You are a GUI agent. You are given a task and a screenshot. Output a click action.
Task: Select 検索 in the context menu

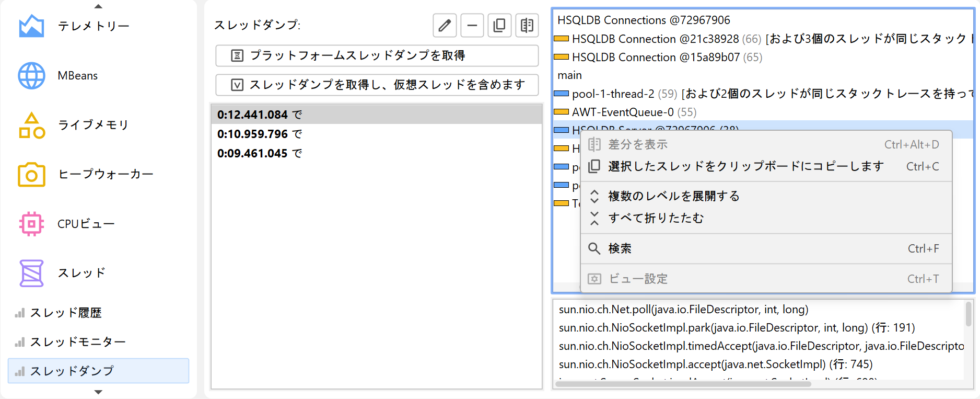[620, 248]
